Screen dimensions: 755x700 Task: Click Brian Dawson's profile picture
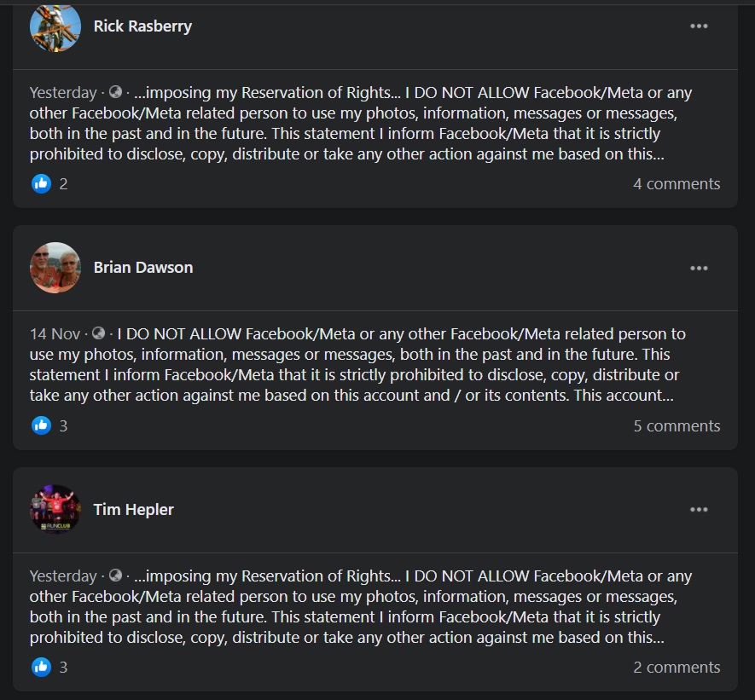click(x=55, y=268)
